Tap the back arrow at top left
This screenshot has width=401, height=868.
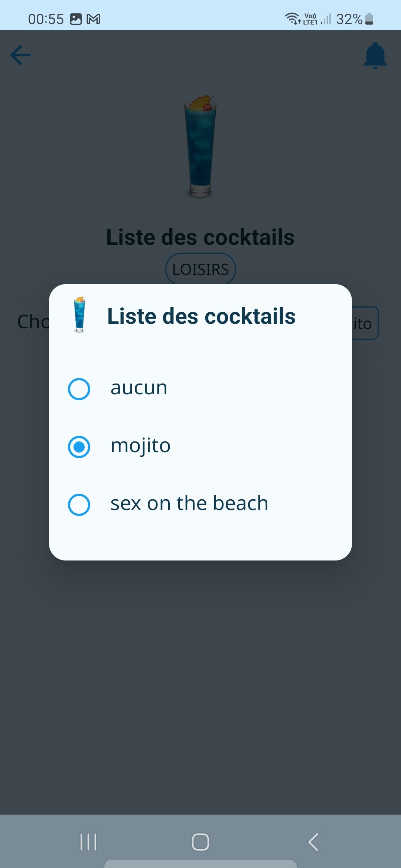(x=20, y=55)
